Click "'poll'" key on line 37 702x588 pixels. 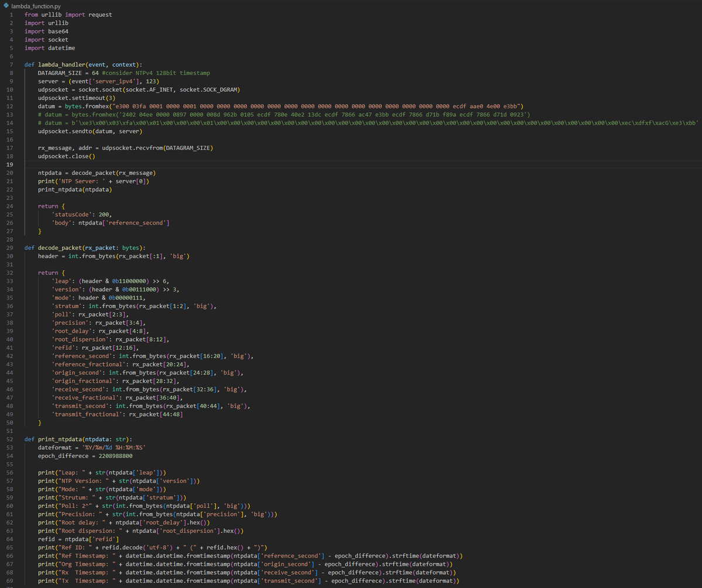(61, 314)
